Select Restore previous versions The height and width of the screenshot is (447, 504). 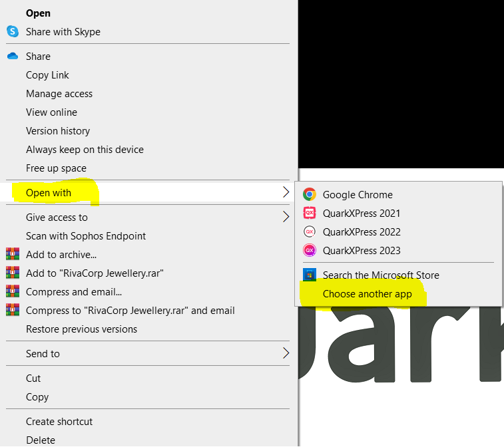tap(148, 329)
